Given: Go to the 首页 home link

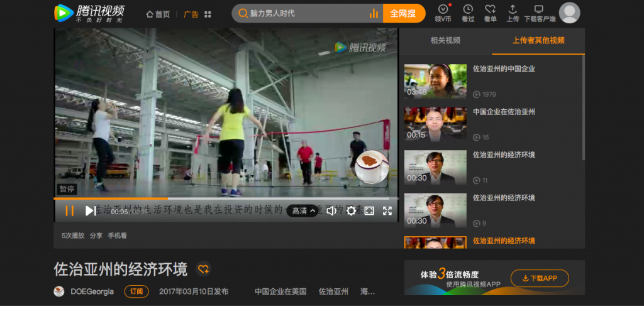Looking at the screenshot, I should (158, 14).
